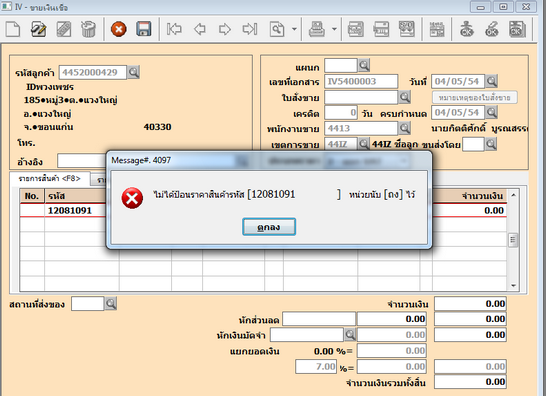Select the รายการสินค้า <F8> tab

pyautogui.click(x=49, y=179)
